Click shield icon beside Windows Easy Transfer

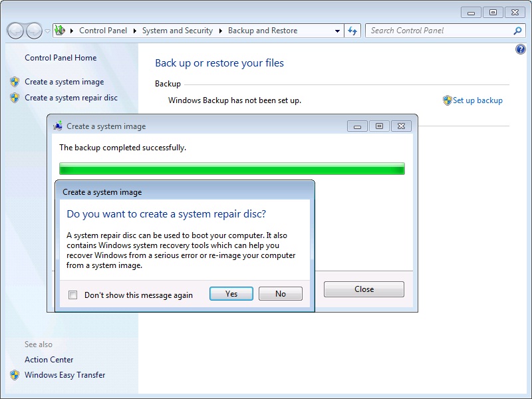(15, 375)
